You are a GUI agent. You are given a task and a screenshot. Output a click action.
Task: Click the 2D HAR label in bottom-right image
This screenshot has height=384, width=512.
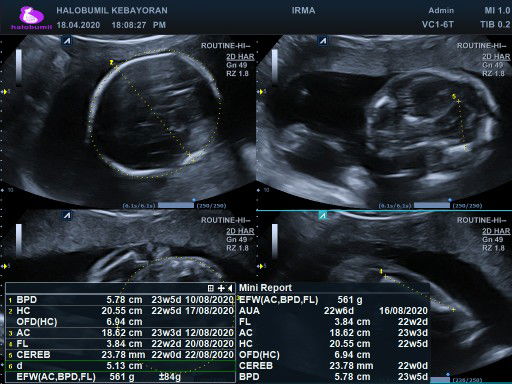496,231
